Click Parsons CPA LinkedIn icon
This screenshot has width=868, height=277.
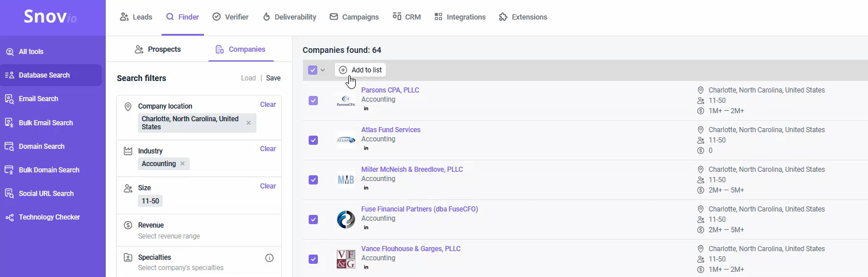366,109
